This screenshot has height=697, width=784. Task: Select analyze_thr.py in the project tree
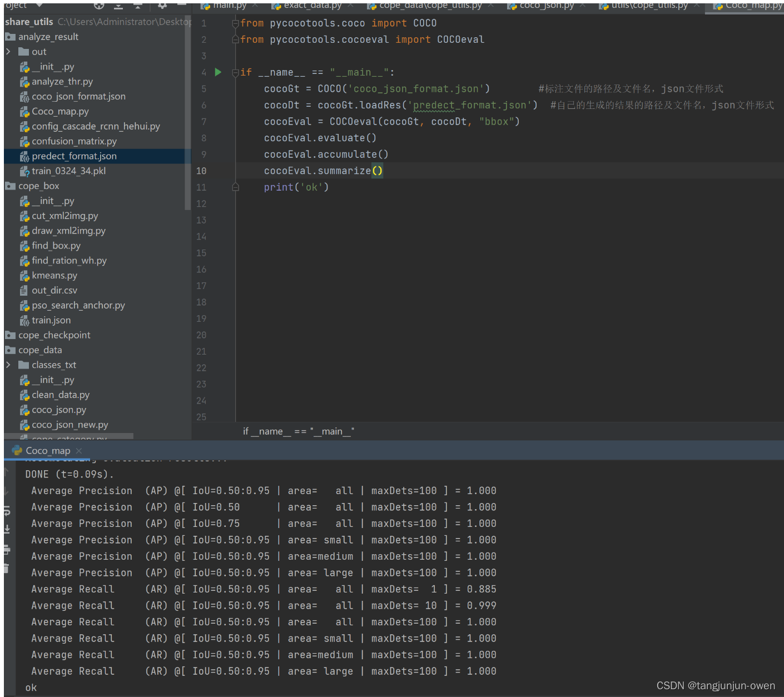coord(62,82)
